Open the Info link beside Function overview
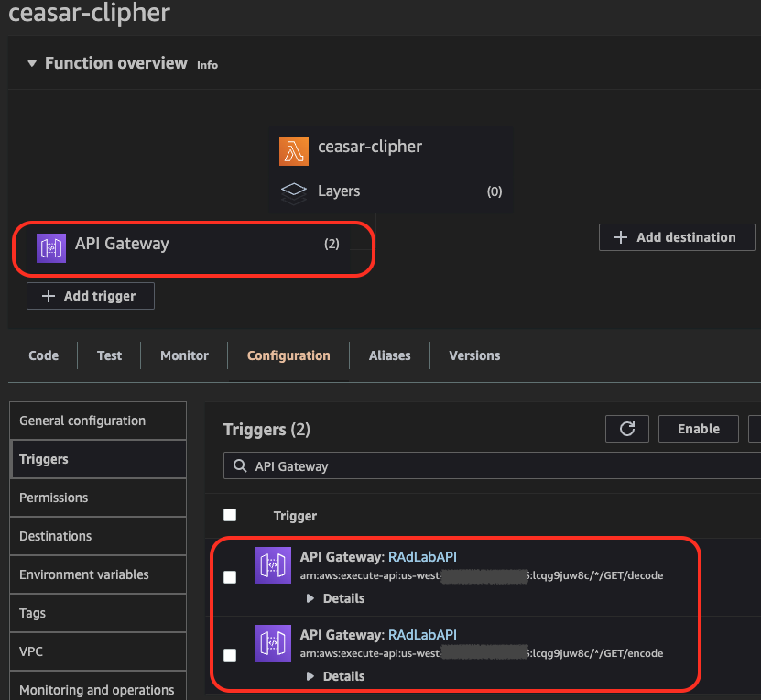 [x=207, y=65]
